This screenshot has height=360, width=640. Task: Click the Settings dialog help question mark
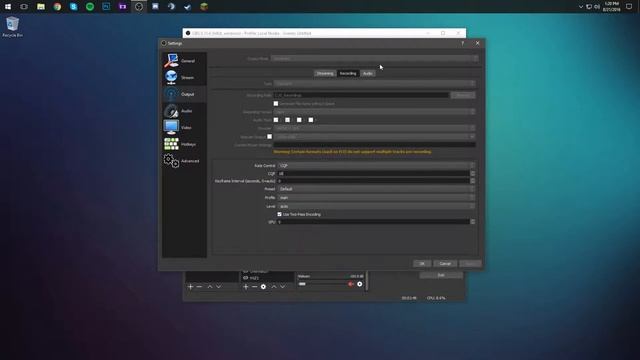point(462,43)
